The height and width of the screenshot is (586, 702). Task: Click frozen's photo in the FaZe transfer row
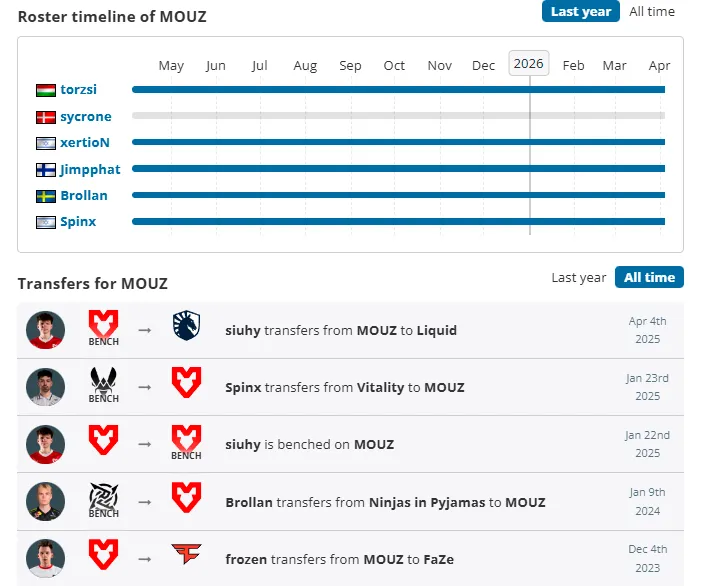(45, 559)
